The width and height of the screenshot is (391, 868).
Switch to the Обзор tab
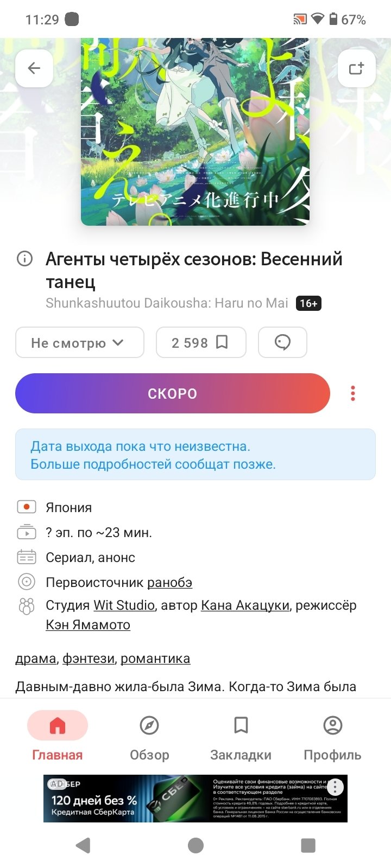tap(149, 736)
